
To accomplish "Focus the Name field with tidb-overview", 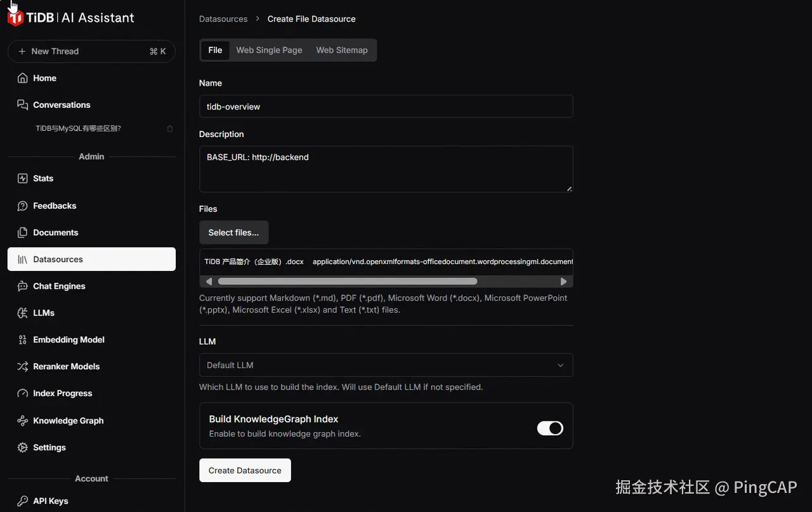I will pos(386,107).
